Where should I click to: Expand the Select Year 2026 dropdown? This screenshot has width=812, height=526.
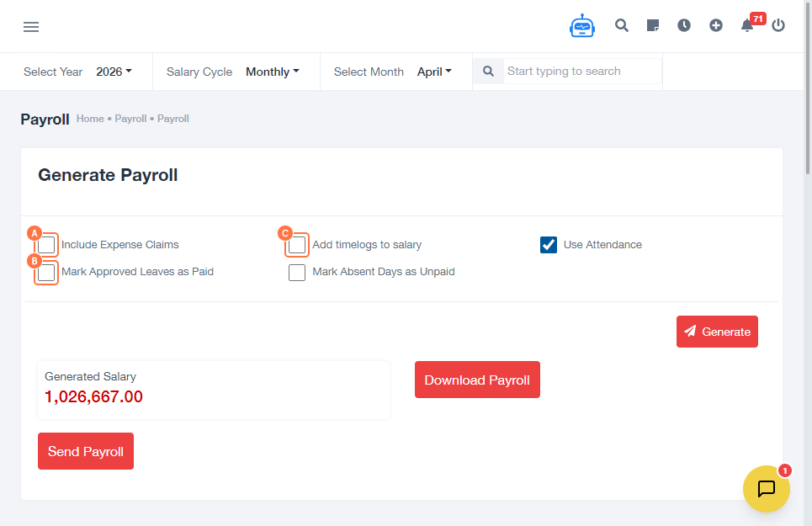pyautogui.click(x=114, y=72)
